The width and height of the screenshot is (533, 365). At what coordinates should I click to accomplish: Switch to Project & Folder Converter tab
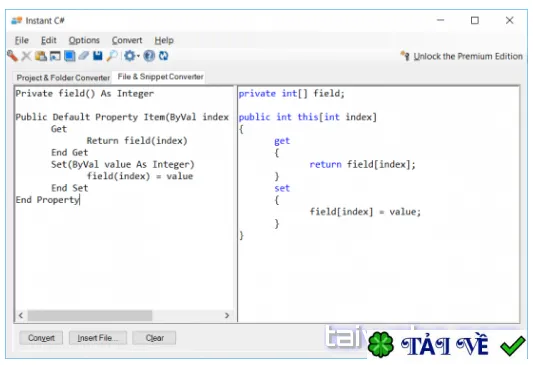63,78
